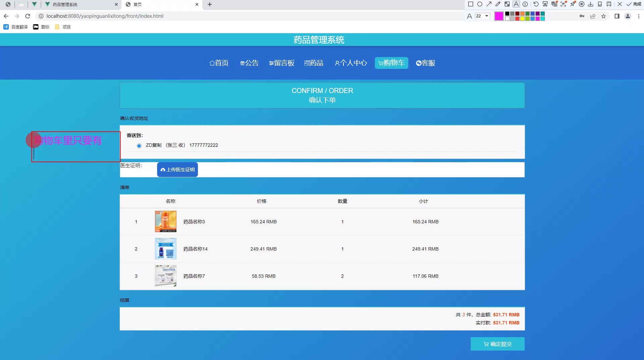This screenshot has height=360, width=644.
Task: Choose the arrow drawing tool
Action: pos(489,4)
